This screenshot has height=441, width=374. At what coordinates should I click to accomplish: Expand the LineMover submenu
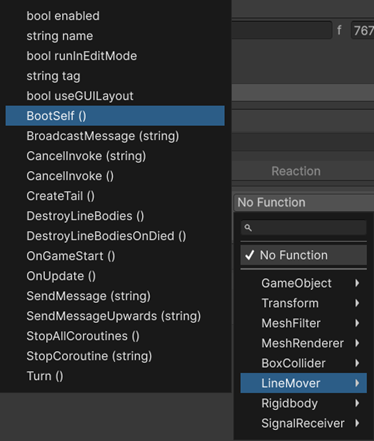(304, 383)
